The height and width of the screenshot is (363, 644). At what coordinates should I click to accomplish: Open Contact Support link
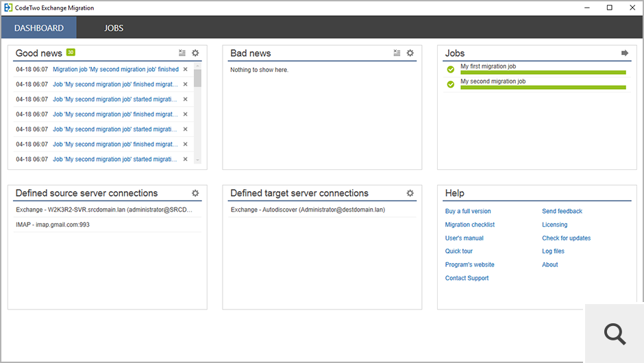467,278
